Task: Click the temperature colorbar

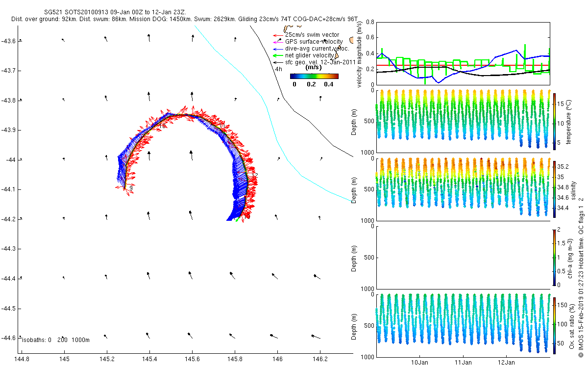Action: tap(555, 121)
